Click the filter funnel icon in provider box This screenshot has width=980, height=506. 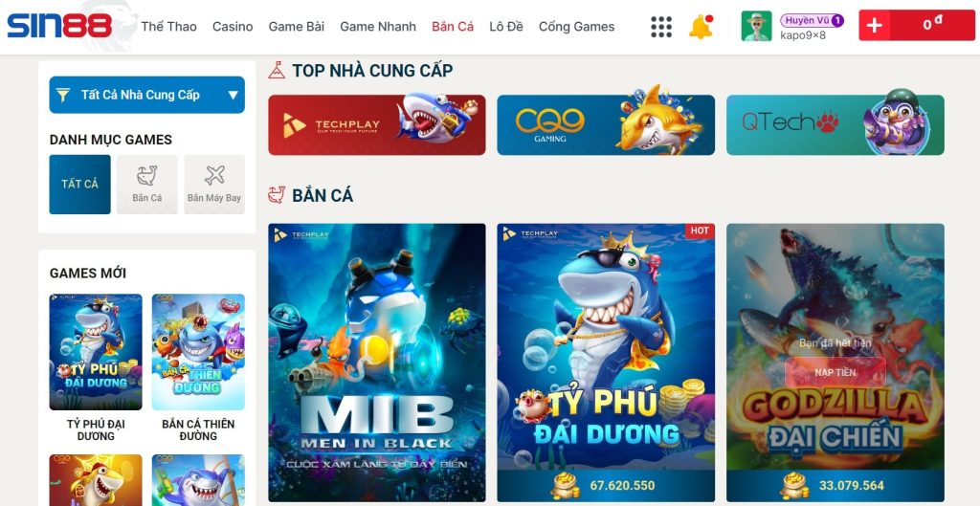63,95
